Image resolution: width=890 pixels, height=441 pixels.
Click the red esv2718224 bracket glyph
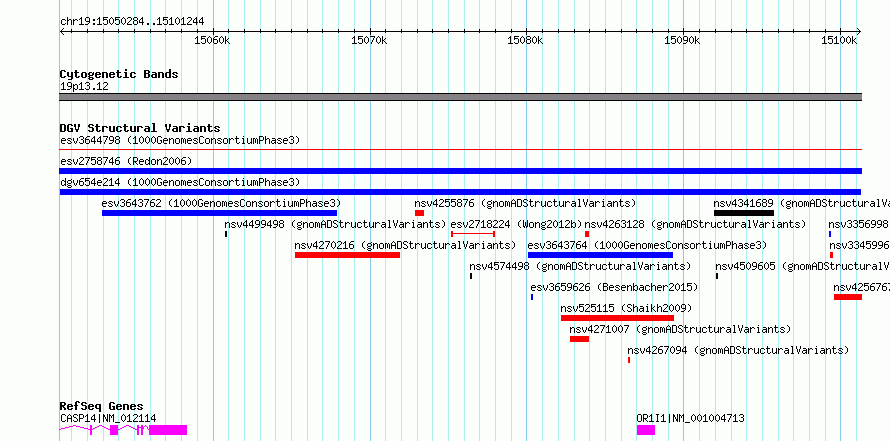(x=473, y=234)
